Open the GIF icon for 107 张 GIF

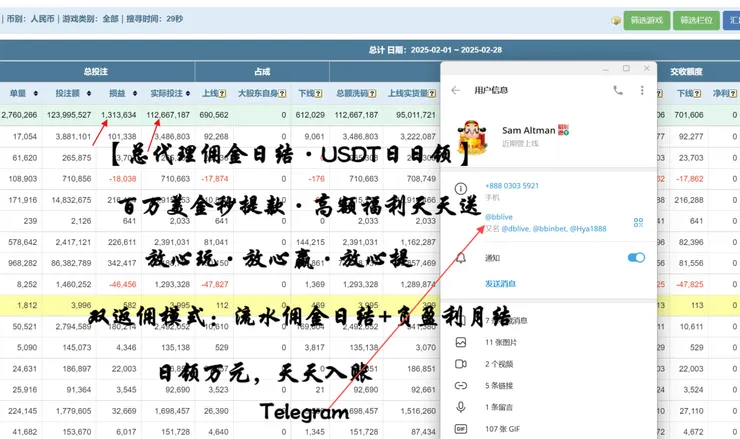(x=461, y=429)
